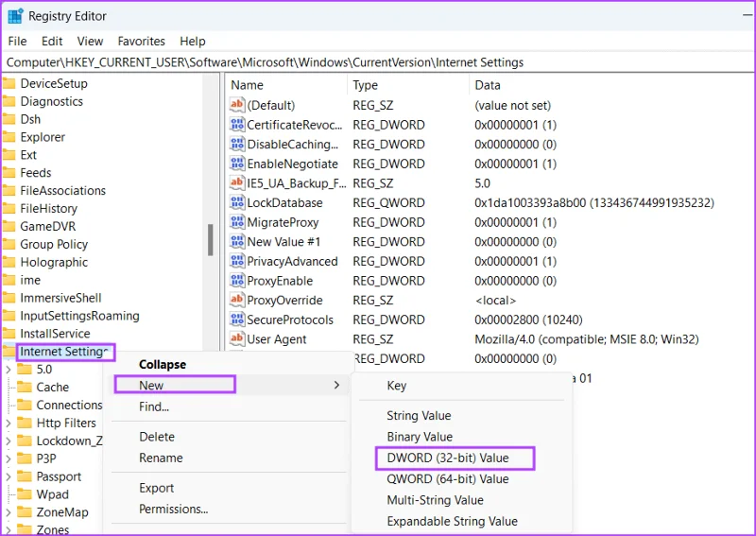Click the Registry Editor app icon in title bar
This screenshot has height=536, width=756.
point(15,16)
